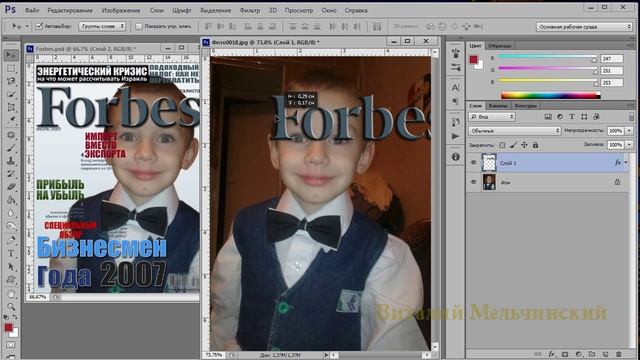Expand the Слой 1 effects arrow
The height and width of the screenshot is (360, 640).
click(x=626, y=162)
